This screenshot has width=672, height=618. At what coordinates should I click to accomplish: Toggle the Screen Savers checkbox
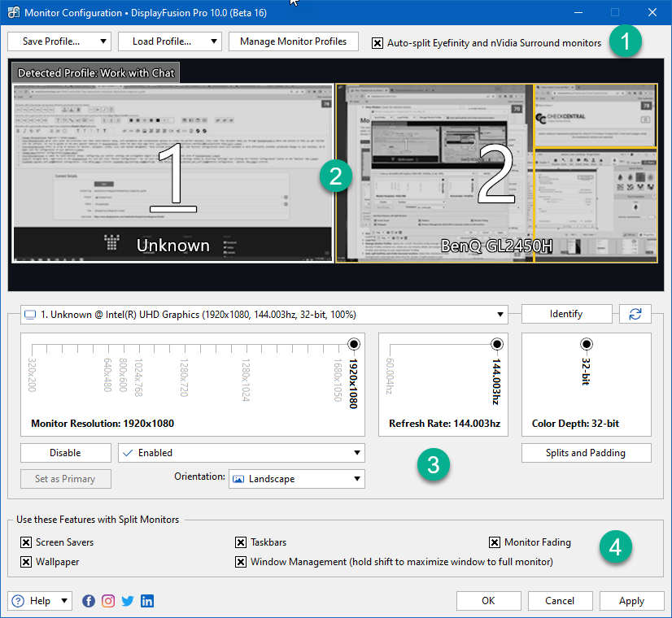click(x=26, y=542)
